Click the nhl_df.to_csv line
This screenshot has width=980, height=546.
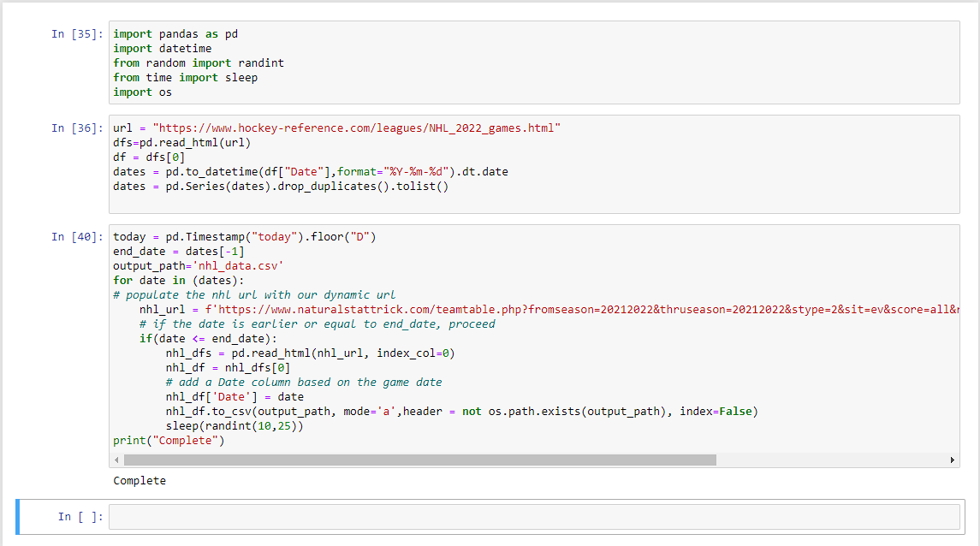(462, 411)
